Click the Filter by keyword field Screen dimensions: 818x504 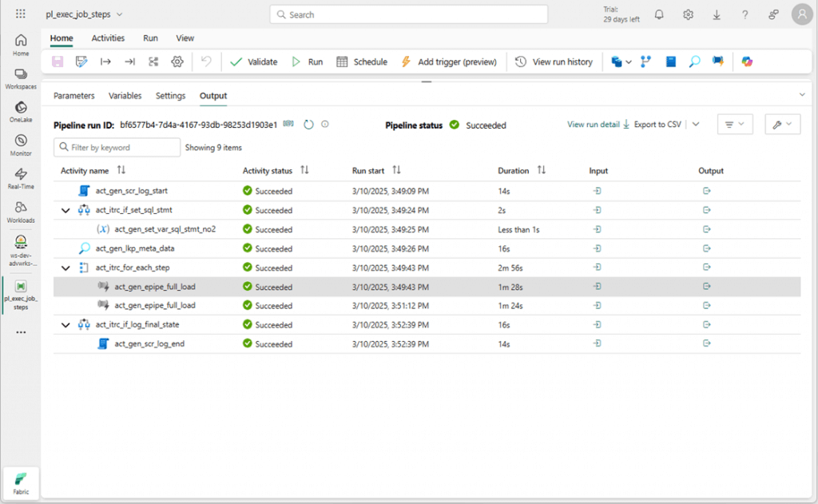[x=117, y=147]
